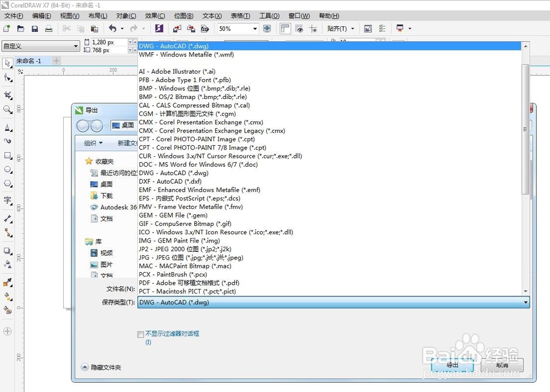Viewport: 550px width, 392px height.
Task: Click the 导出 export button
Action: (453, 365)
